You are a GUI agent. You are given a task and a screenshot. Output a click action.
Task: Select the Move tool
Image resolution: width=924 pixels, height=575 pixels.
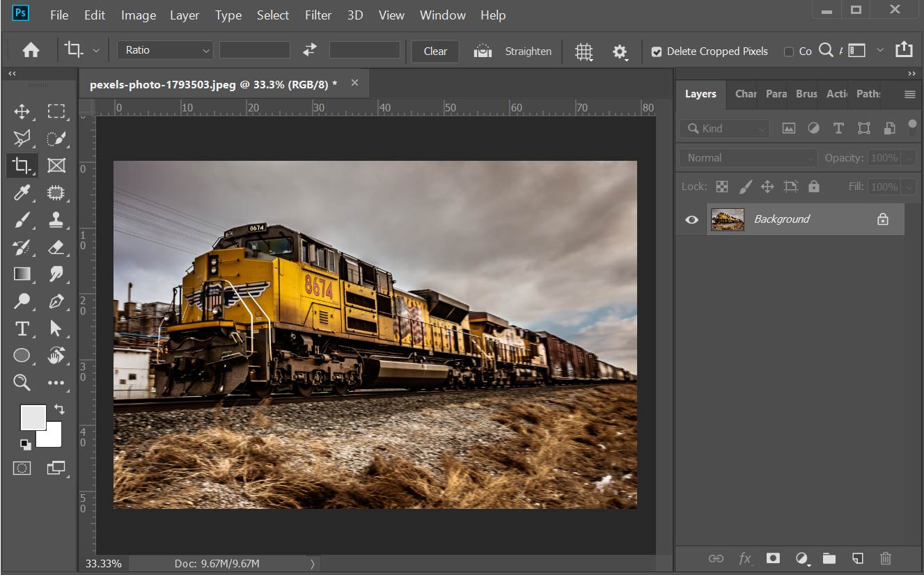(x=22, y=111)
